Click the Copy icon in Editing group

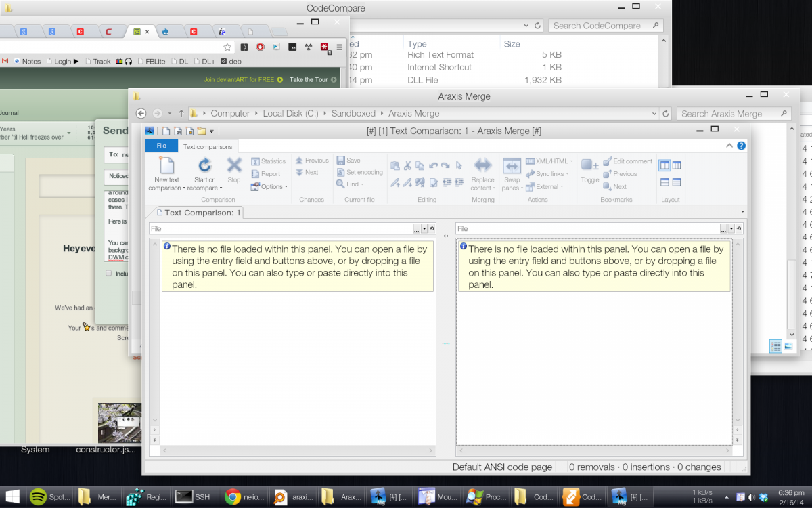[x=420, y=165]
